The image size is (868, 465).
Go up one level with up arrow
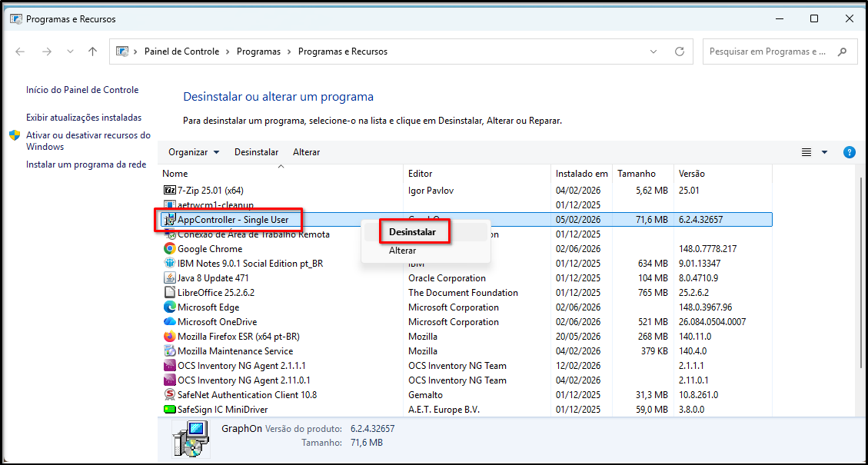[92, 51]
